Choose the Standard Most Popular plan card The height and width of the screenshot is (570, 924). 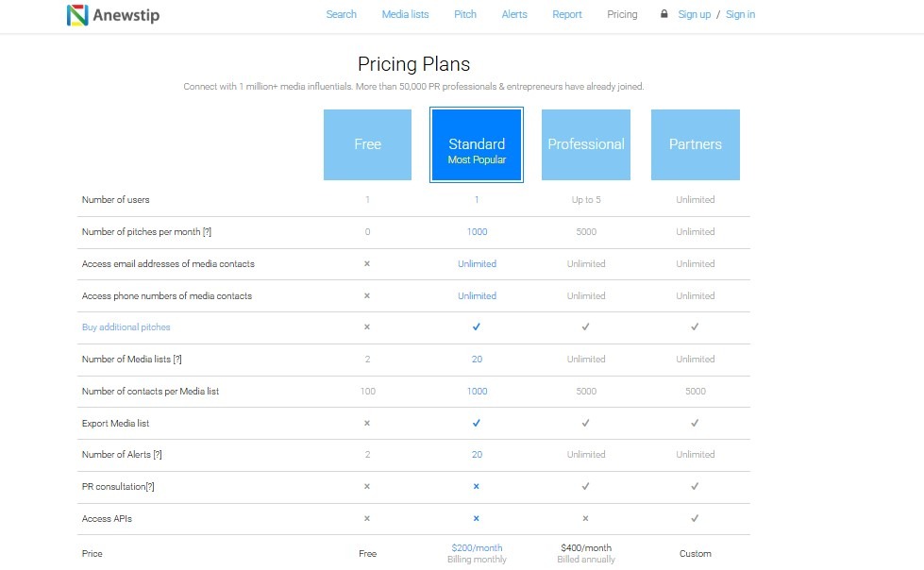[477, 144]
